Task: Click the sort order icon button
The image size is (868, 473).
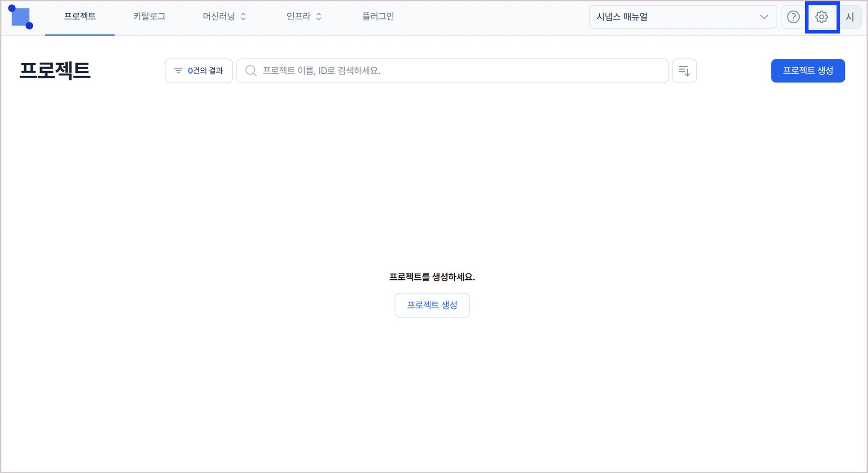Action: [x=684, y=71]
